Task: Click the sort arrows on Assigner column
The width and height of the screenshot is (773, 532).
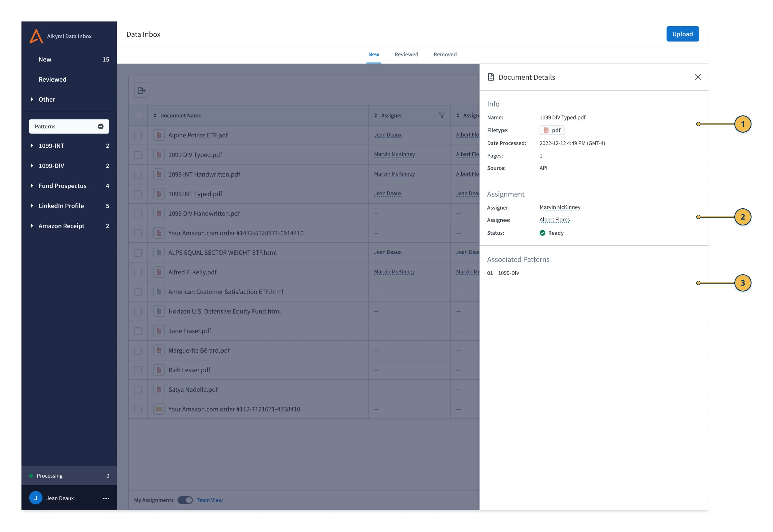Action: 376,115
